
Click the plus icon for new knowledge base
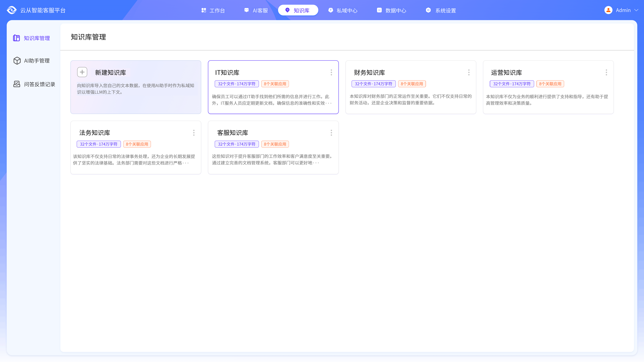(x=82, y=72)
